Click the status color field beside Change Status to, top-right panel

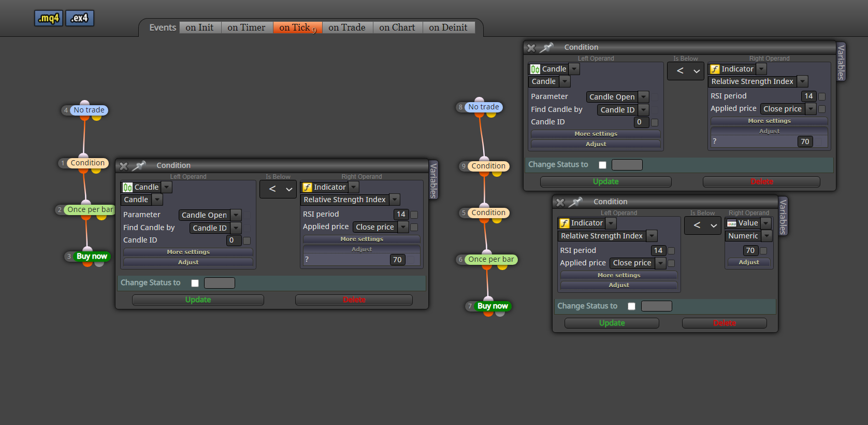(x=627, y=165)
